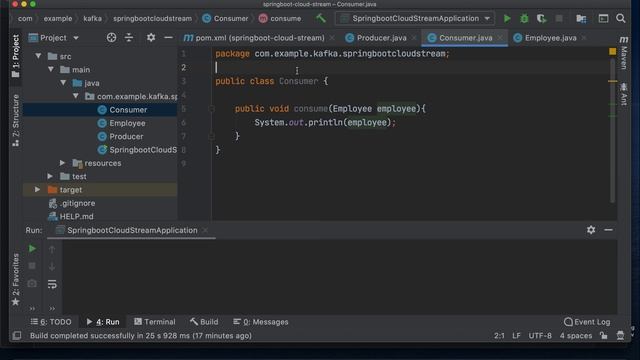Screen dimensions: 640x360
Task: Click the Consumer breadcrumb in navigation bar
Action: [x=225, y=18]
